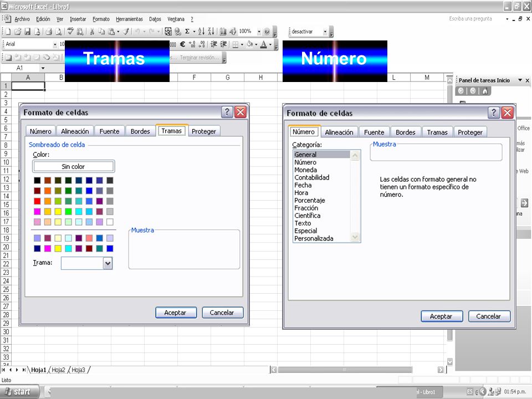Click Cancelar in the Número dialog
The width and height of the screenshot is (532, 399).
point(489,316)
